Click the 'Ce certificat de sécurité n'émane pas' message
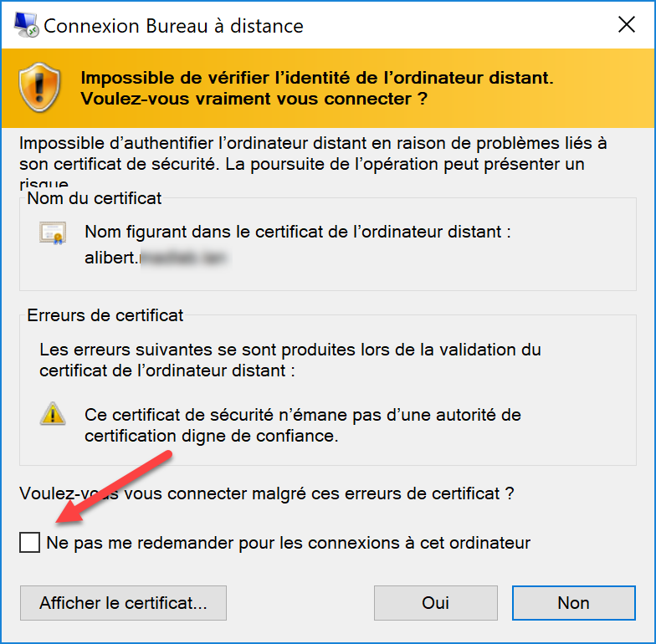This screenshot has width=656, height=644. pyautogui.click(x=303, y=425)
